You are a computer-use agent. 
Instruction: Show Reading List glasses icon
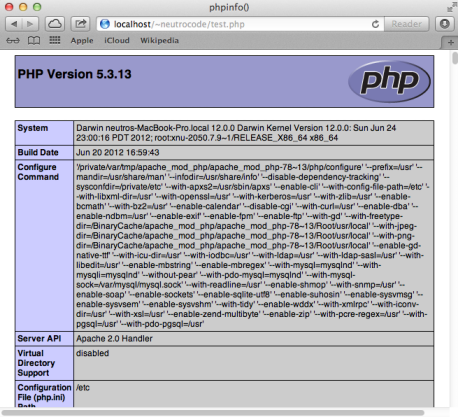[x=13, y=41]
